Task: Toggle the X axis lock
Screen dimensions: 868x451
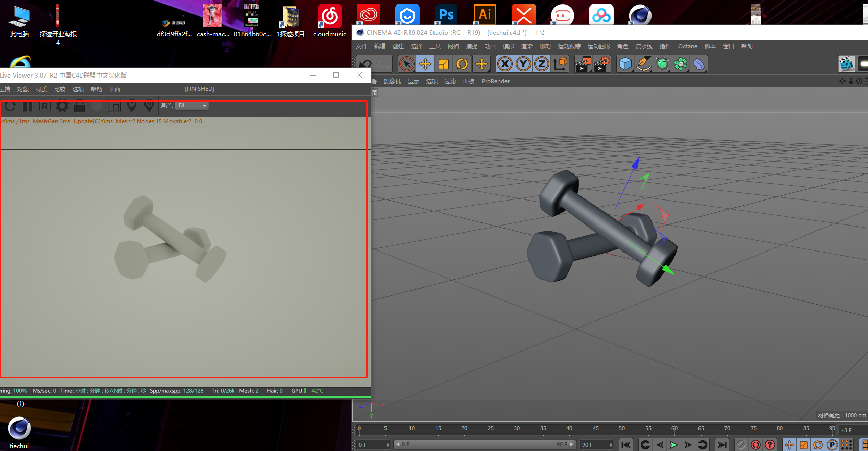Action: pyautogui.click(x=504, y=64)
